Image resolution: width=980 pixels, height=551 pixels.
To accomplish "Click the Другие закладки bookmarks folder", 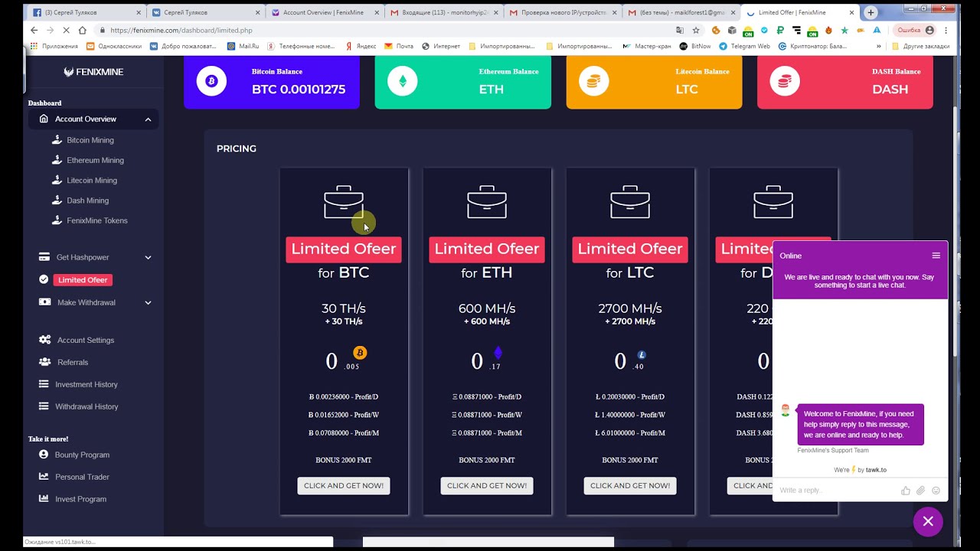I will click(x=920, y=46).
